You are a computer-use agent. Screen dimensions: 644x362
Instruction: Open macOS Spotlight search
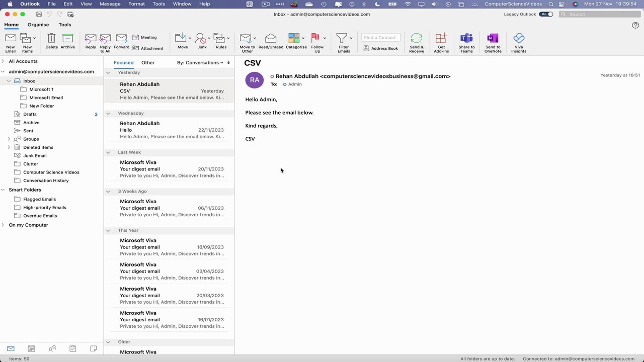(x=551, y=4)
